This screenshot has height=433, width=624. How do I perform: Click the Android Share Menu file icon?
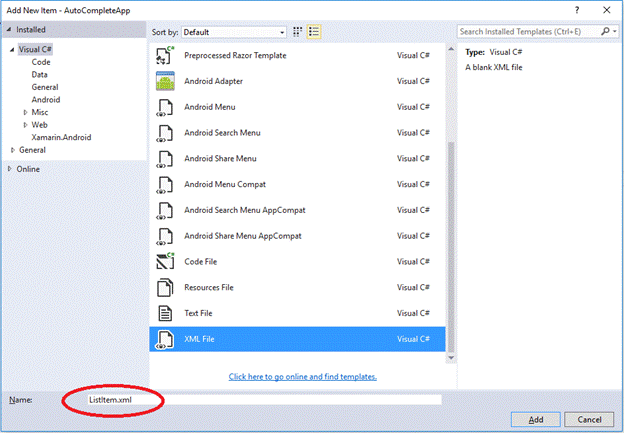165,159
